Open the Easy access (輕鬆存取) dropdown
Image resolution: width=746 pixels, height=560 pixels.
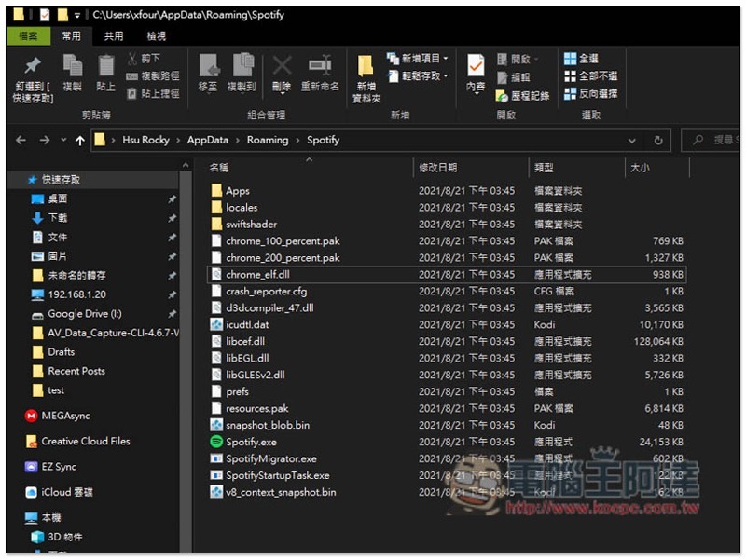click(417, 75)
